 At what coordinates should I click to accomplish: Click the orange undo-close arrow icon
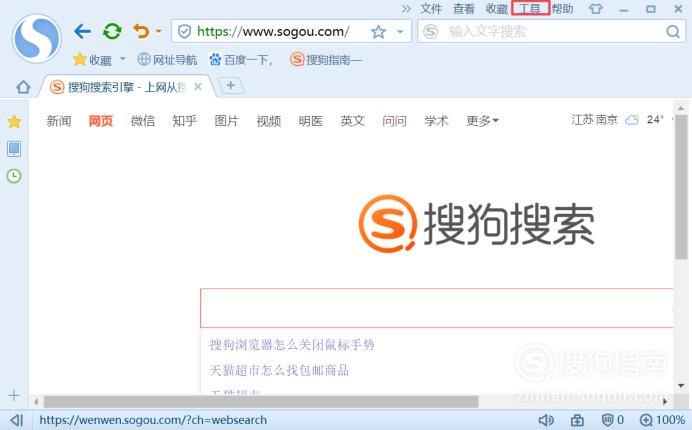pyautogui.click(x=141, y=31)
